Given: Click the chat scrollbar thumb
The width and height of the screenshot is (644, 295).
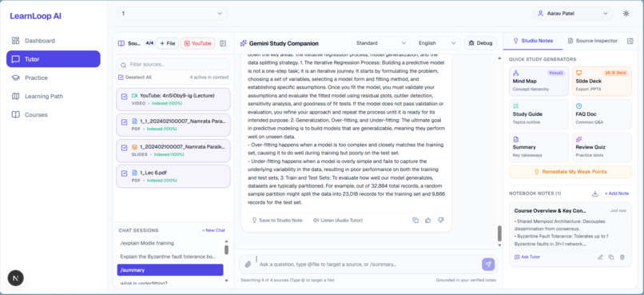Looking at the screenshot, I should click(499, 233).
